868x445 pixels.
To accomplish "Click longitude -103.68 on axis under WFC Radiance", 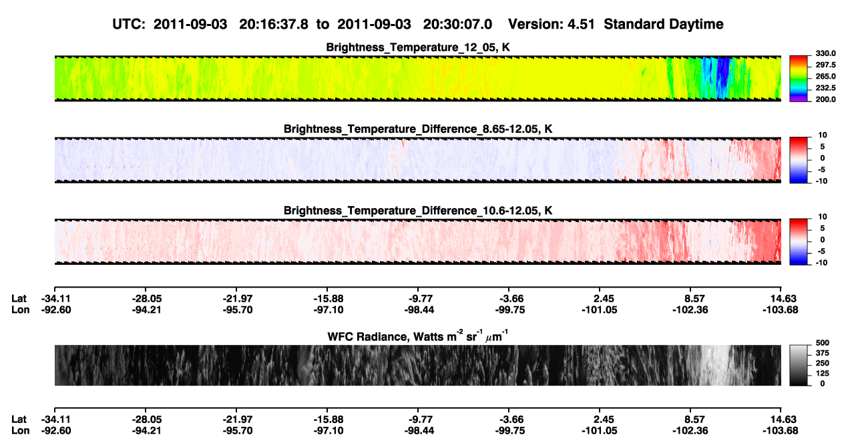I will click(x=781, y=430).
